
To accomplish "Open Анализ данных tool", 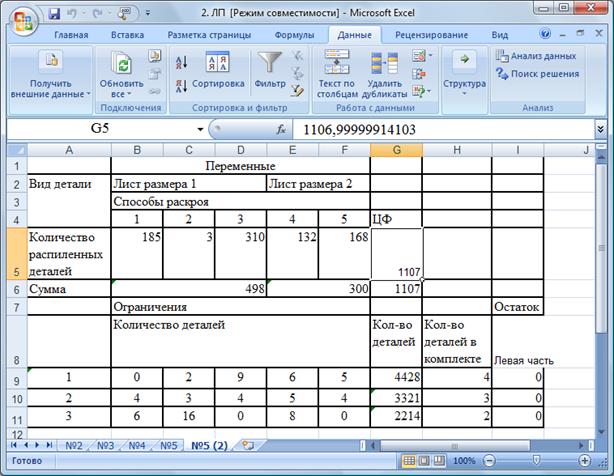I will 536,56.
